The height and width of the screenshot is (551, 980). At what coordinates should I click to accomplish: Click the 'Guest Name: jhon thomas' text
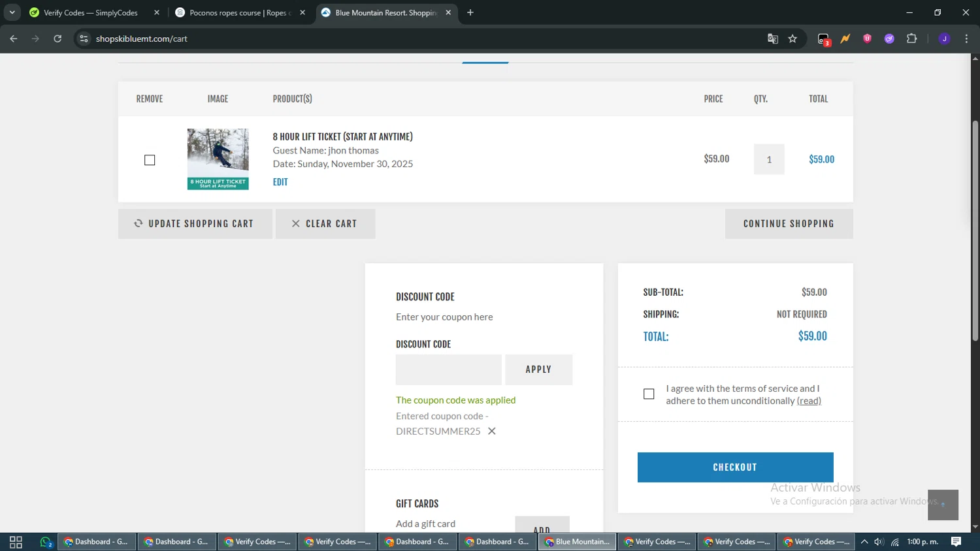pyautogui.click(x=325, y=150)
